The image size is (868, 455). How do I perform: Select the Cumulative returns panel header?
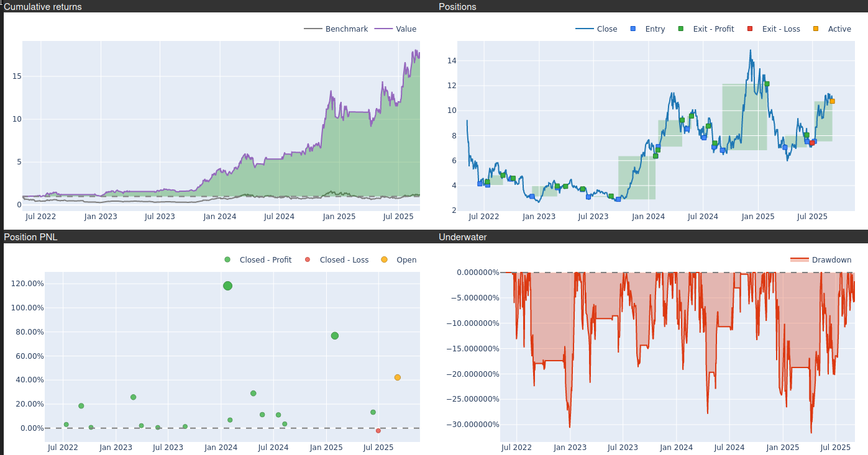[x=43, y=7]
